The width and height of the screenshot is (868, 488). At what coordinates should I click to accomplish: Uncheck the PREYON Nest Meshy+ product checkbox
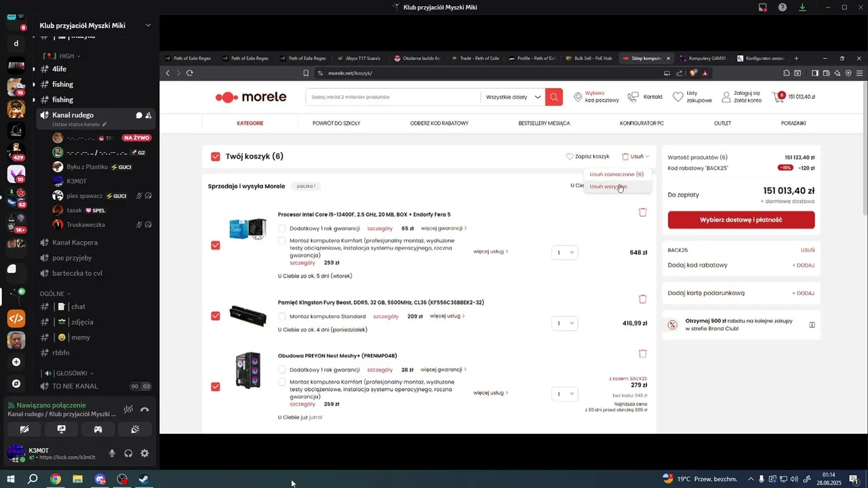[x=216, y=386]
